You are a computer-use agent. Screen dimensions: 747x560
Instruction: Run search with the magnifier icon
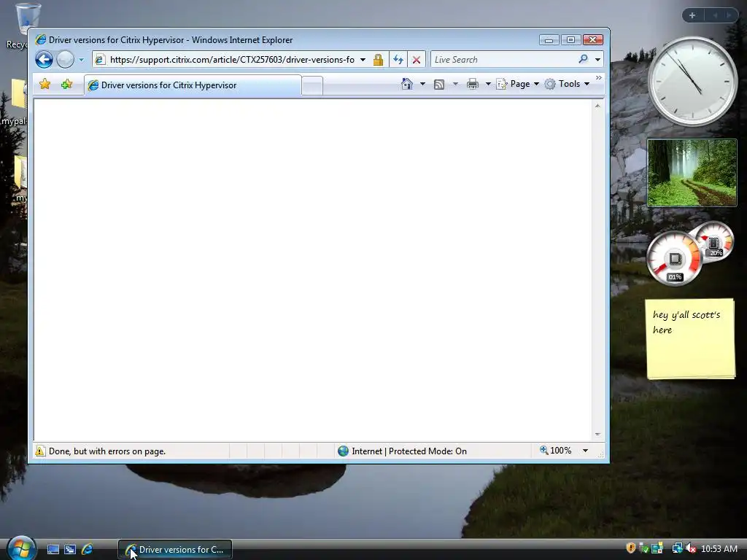583,59
